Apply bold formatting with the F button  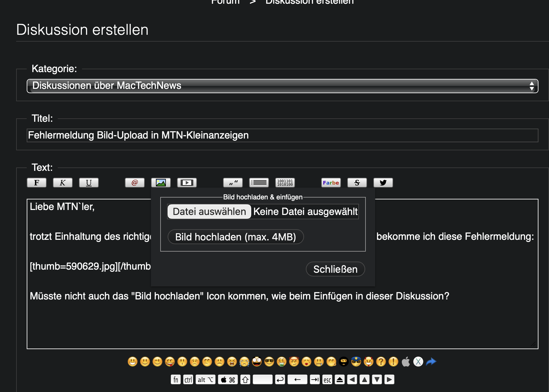click(37, 183)
